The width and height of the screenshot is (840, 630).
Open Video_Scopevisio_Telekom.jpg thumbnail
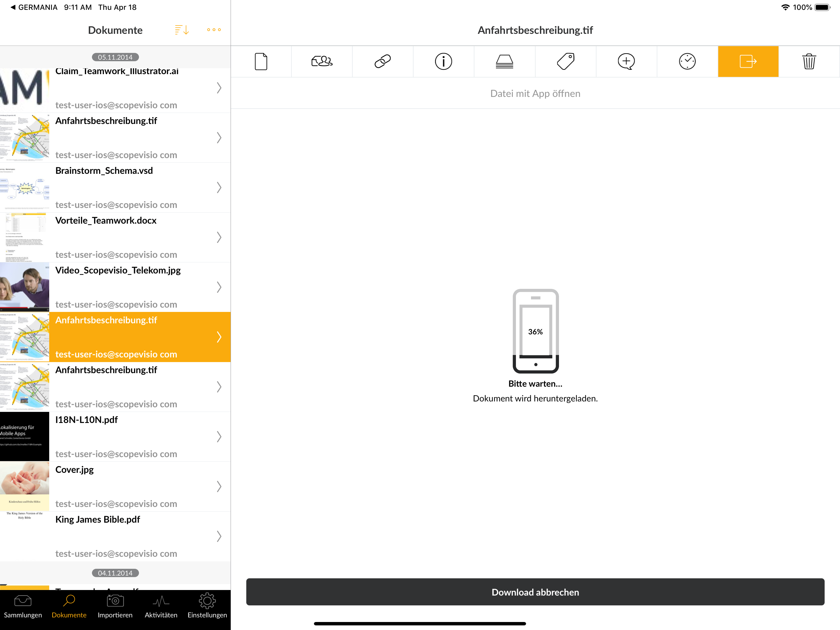point(25,287)
